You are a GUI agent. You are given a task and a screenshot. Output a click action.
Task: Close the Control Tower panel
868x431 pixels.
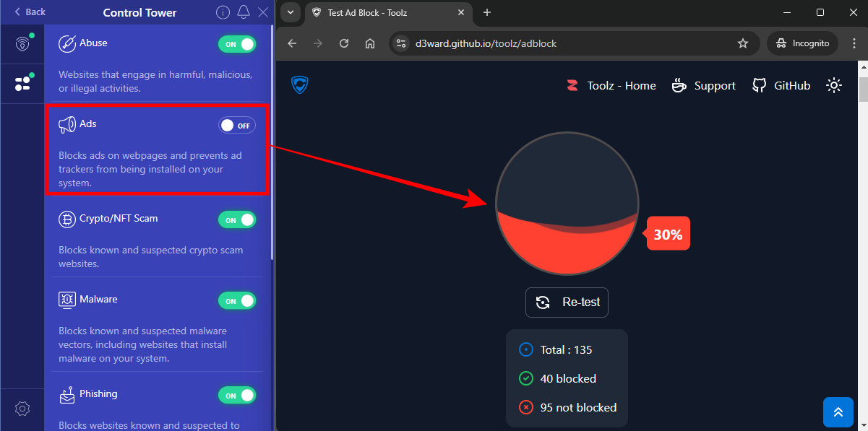pos(263,12)
